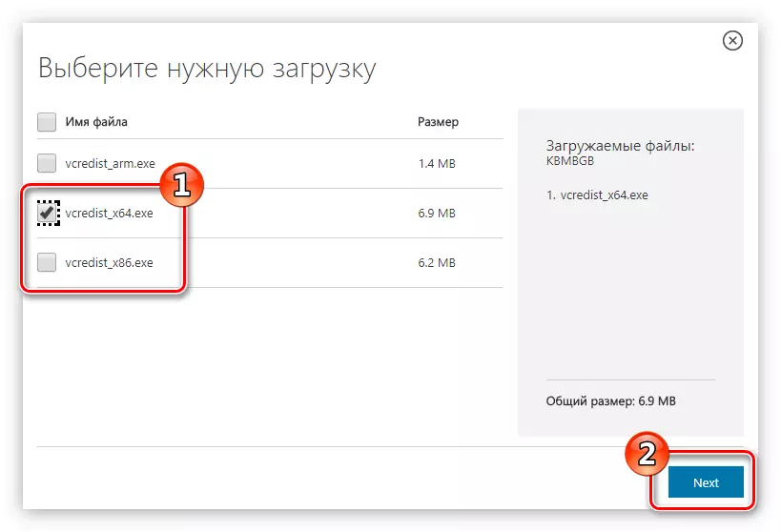
Task: Select the vcredist_x64.exe file name in list
Action: coord(109,214)
